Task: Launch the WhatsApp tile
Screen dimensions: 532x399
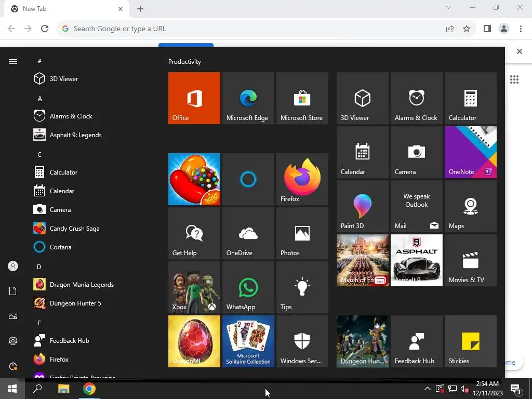Action: (248, 287)
